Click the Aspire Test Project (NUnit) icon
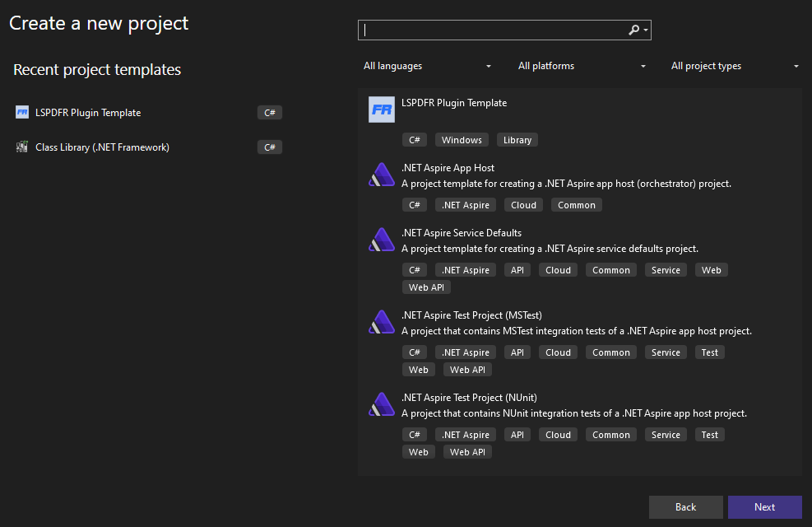Viewport: 812px width, 527px height. coord(382,404)
